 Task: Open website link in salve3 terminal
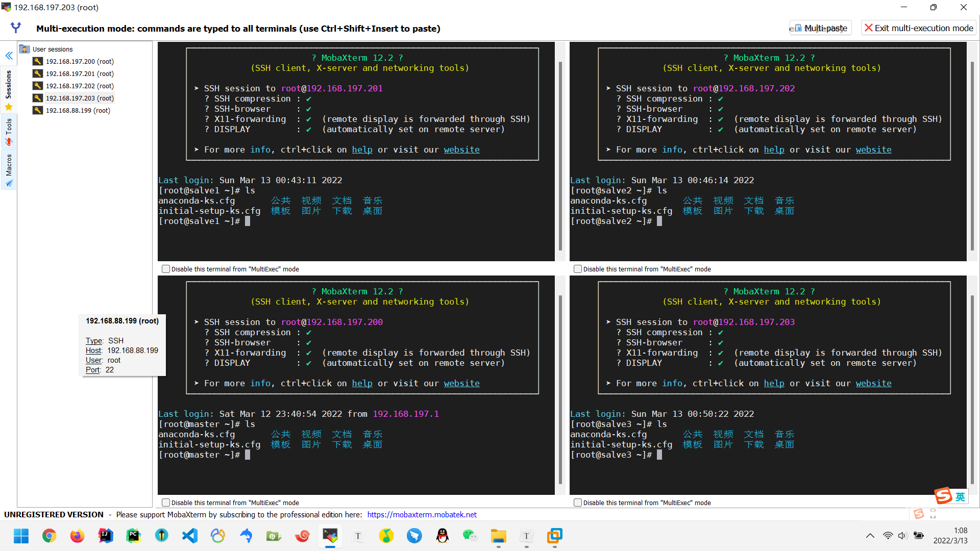[873, 383]
